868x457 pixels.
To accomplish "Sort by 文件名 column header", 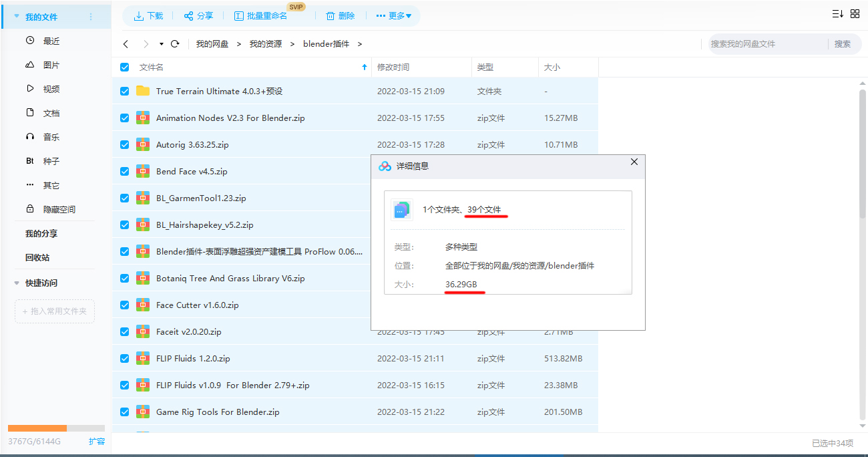I will coord(152,67).
